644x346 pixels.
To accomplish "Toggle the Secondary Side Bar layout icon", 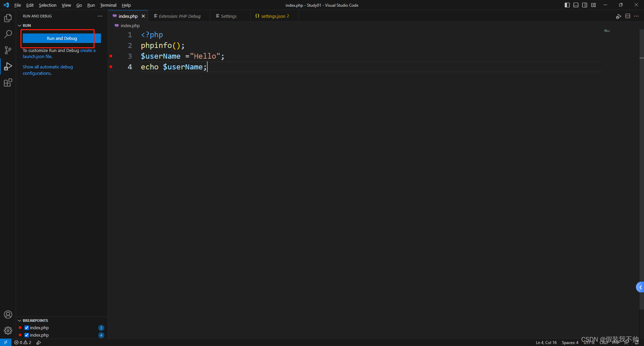I will click(585, 5).
